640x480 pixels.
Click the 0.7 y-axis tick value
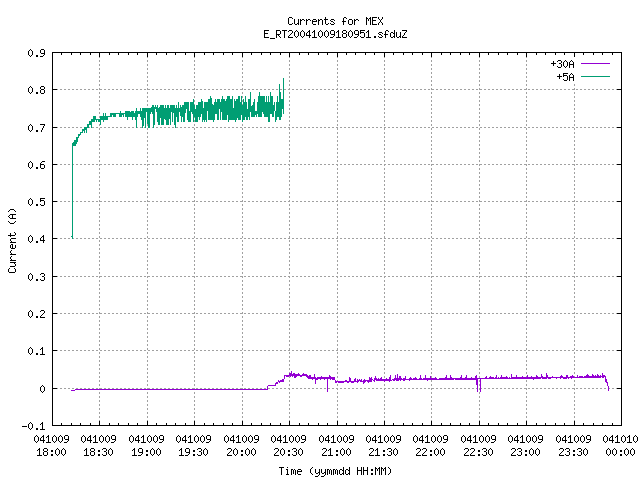[36, 128]
